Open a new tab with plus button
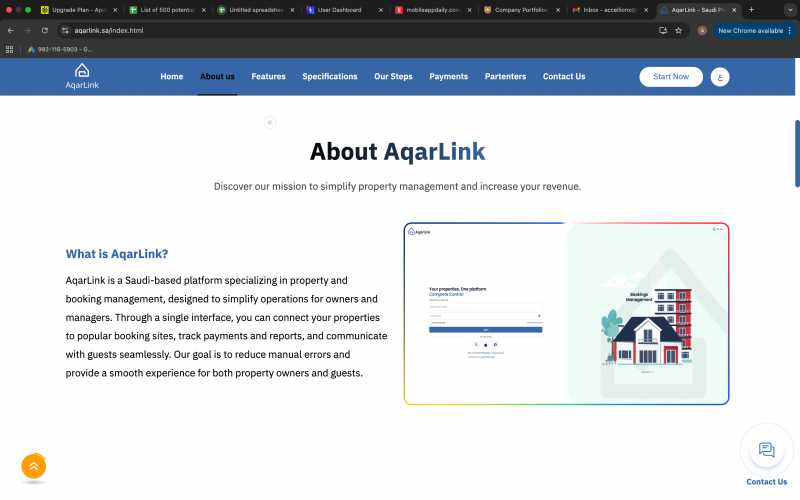The image size is (800, 500). click(751, 10)
